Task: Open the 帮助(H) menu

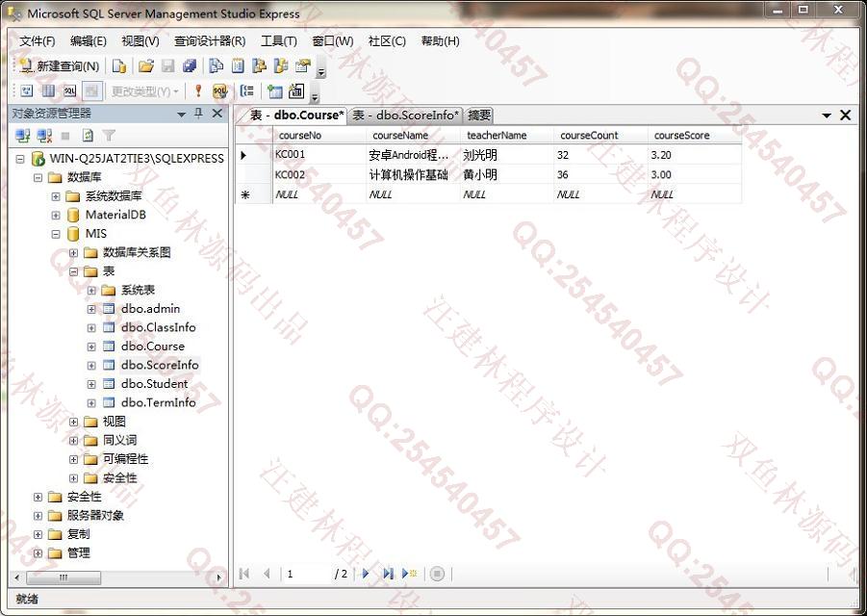Action: tap(440, 41)
